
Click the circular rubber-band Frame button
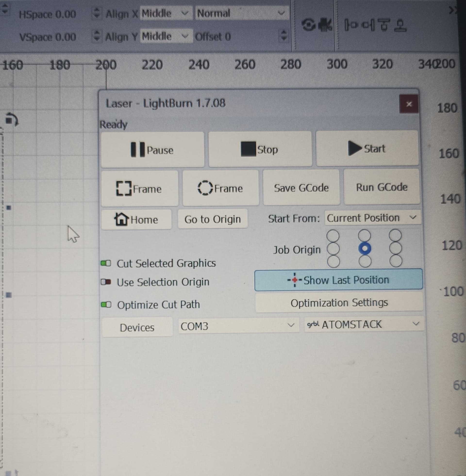pos(221,188)
